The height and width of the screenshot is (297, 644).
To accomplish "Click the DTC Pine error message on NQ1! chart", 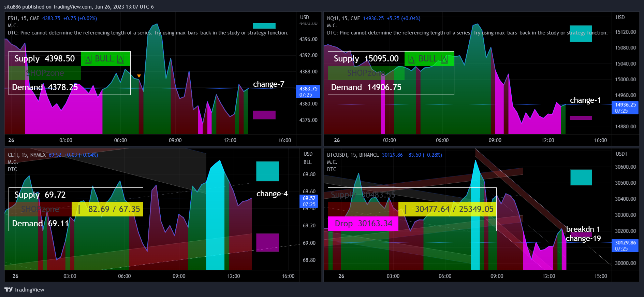I will tap(467, 33).
